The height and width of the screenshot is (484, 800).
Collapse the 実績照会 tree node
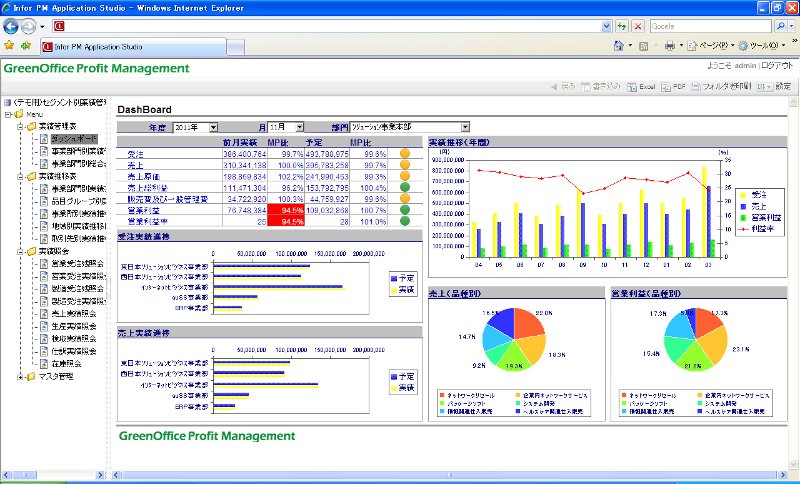click(x=20, y=252)
